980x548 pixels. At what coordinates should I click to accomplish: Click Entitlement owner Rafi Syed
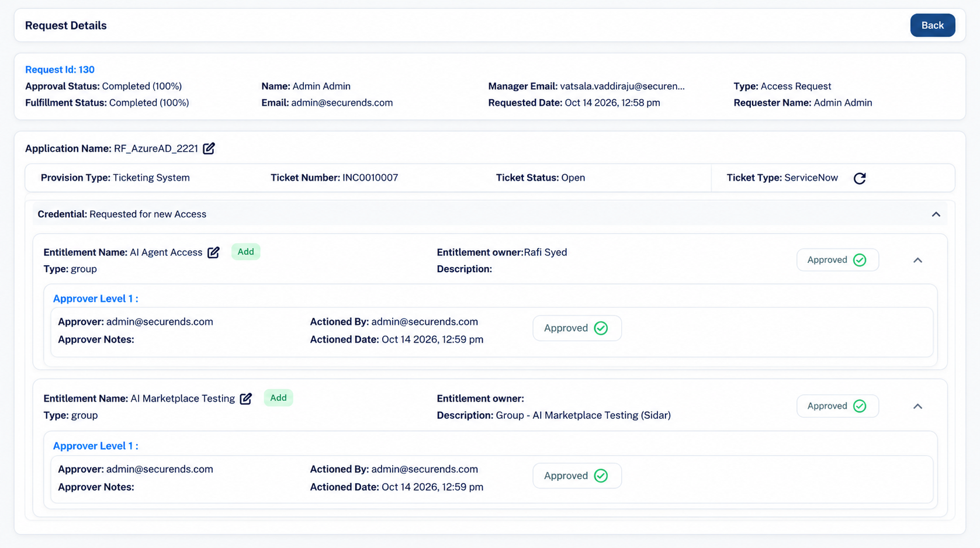545,252
